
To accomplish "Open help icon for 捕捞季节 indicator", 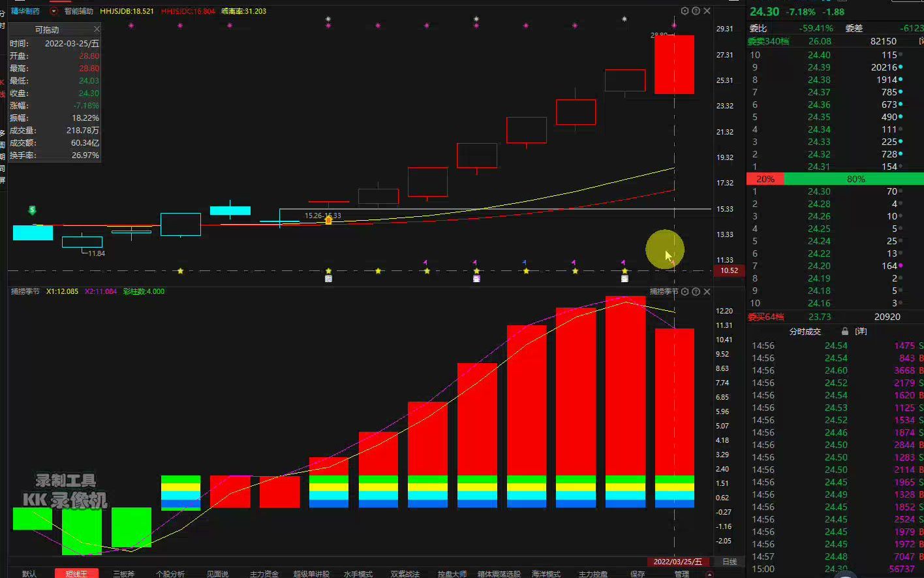I will point(696,291).
